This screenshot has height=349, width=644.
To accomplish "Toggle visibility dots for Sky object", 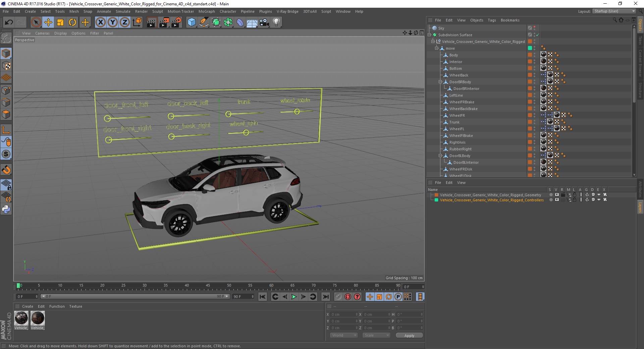I will (535, 28).
